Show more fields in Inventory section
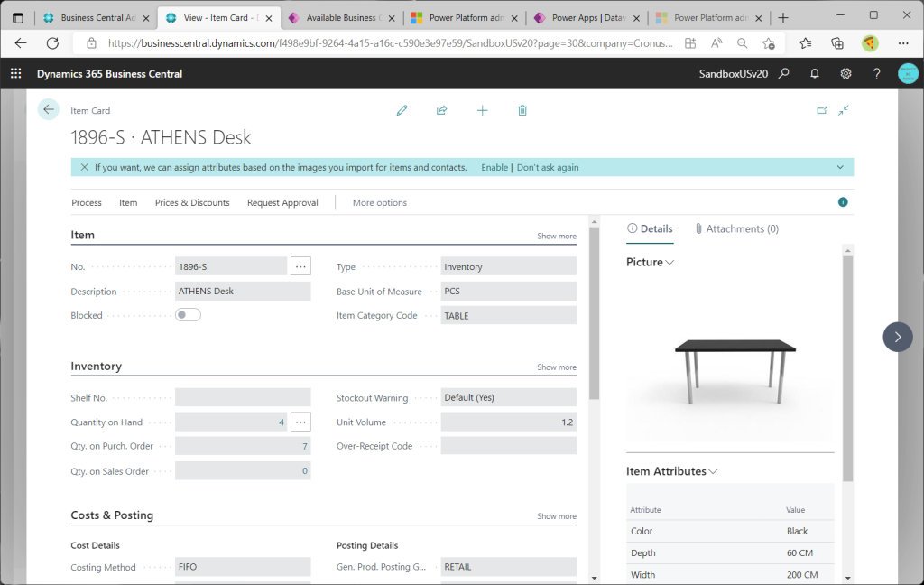 pos(556,367)
